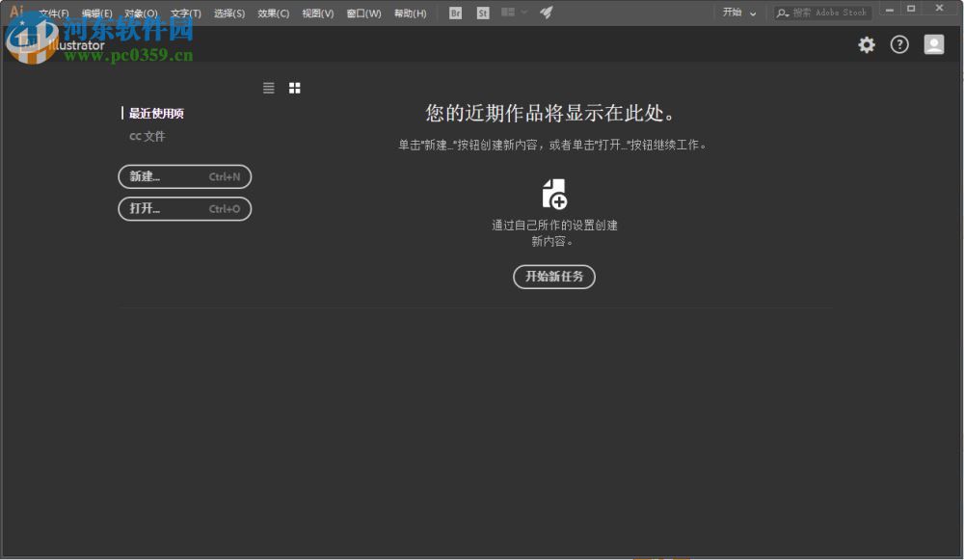Open the 文件(F) menu
The image size is (964, 560).
(x=53, y=13)
